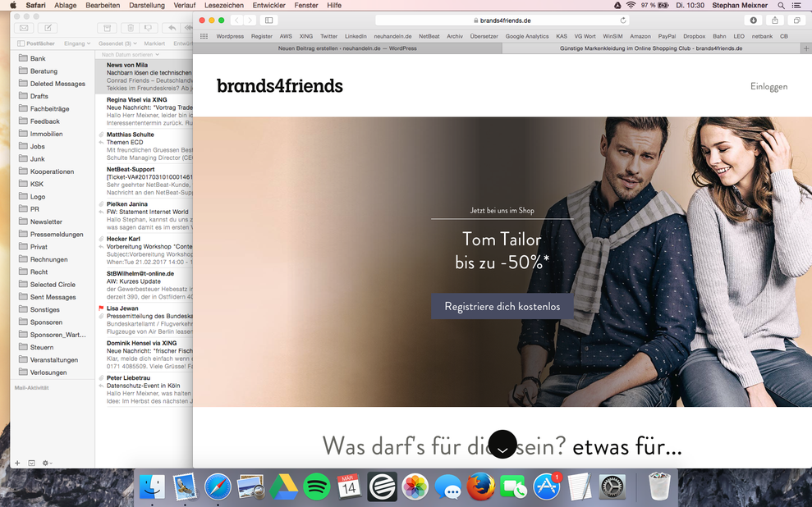Viewport: 812px width, 507px height.
Task: Open the 'Nach Datum sortieren' sort dropdown
Action: point(130,54)
